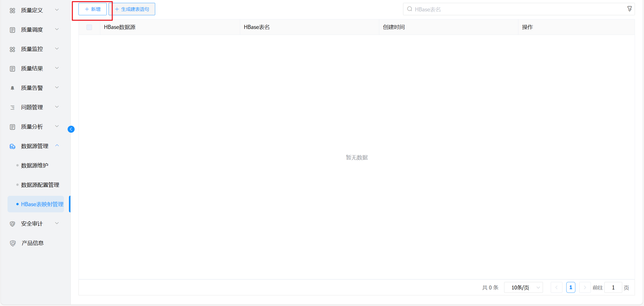Click the search magnifier icon

[410, 9]
